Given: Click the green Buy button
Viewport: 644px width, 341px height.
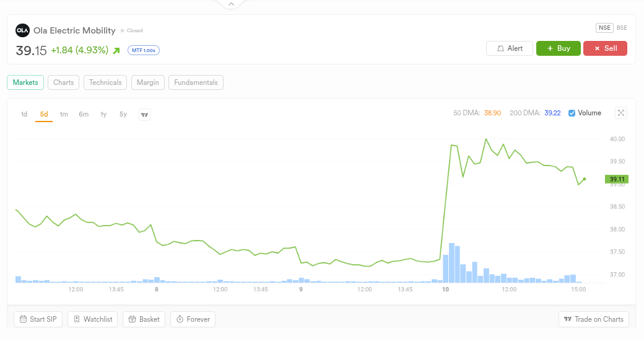Looking at the screenshot, I should [559, 48].
